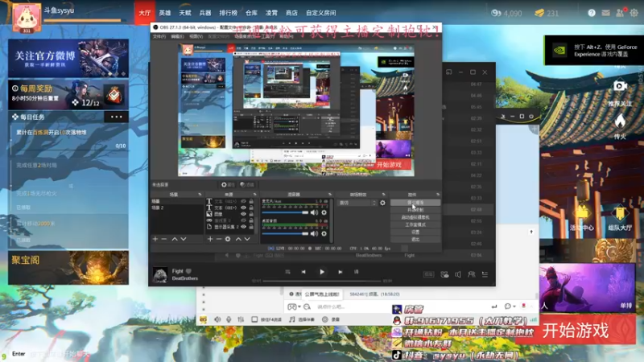
Task: Move selected source up
Action: 238,239
